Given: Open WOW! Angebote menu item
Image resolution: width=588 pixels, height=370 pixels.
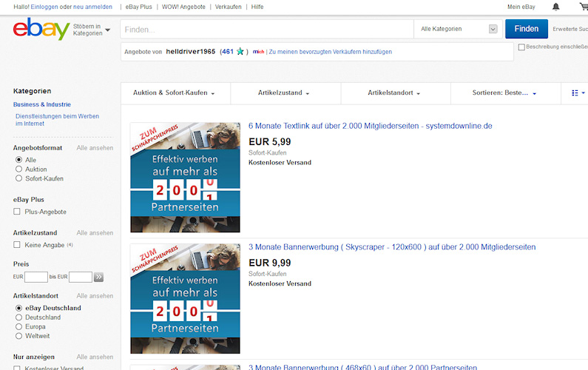Looking at the screenshot, I should point(183,7).
